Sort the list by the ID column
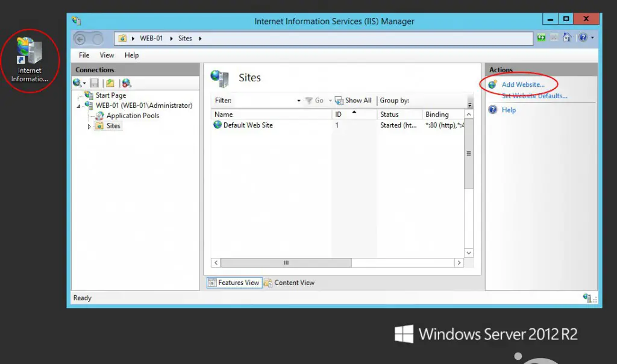Viewport: 617px width, 364px height. [x=354, y=114]
